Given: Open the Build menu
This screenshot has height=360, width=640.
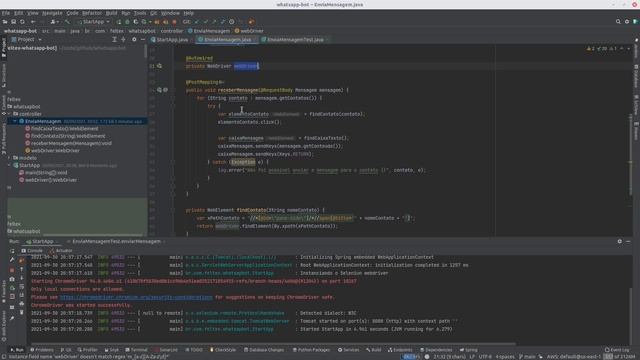Looking at the screenshot, I should [x=111, y=13].
